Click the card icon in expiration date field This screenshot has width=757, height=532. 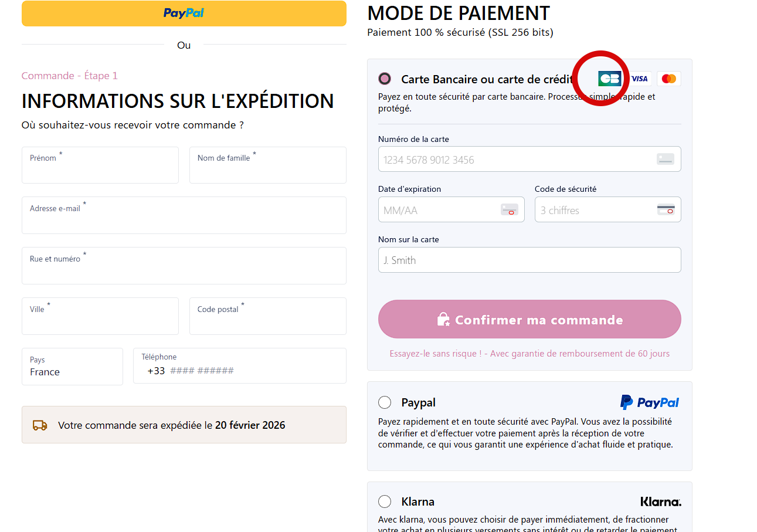pyautogui.click(x=509, y=209)
